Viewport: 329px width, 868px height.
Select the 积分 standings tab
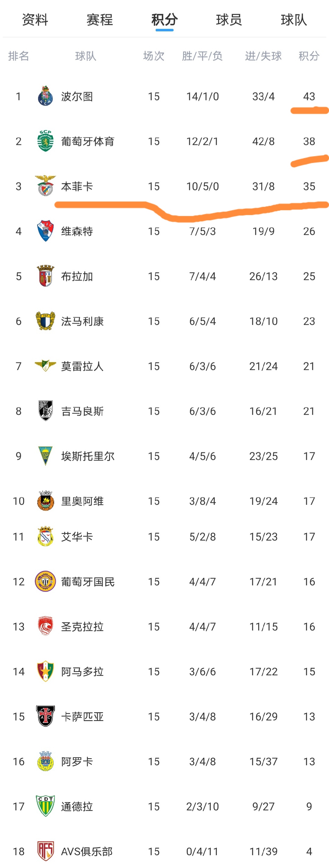(164, 20)
